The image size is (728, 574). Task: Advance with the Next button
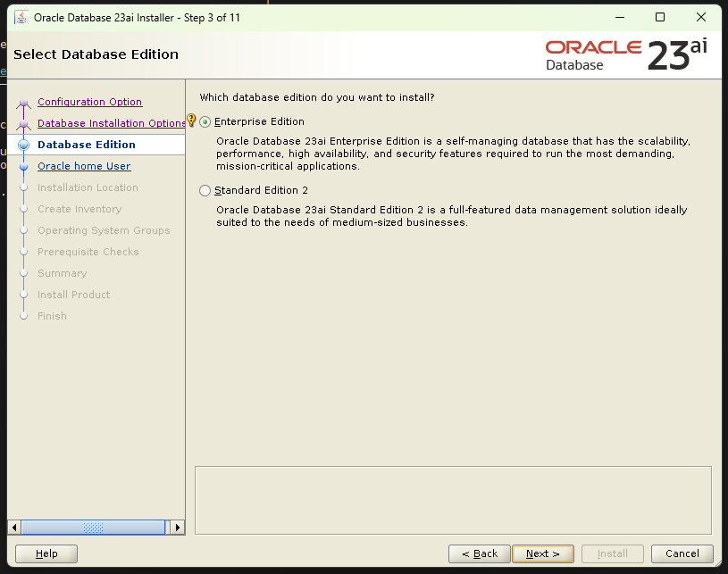pos(543,553)
